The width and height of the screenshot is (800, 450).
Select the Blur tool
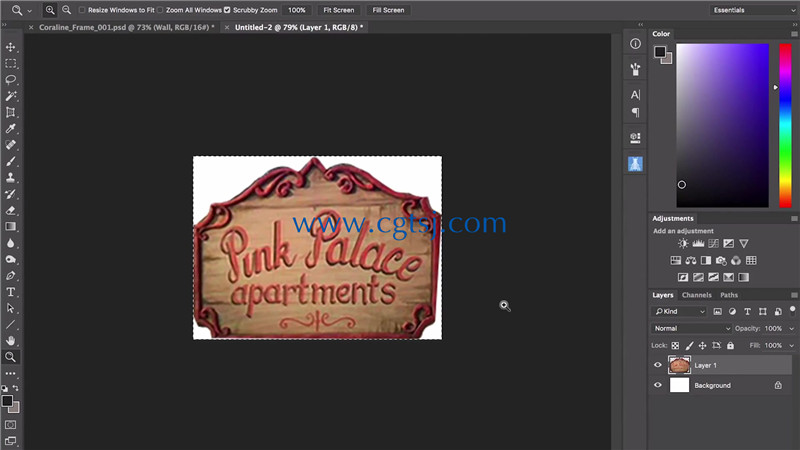[x=10, y=243]
